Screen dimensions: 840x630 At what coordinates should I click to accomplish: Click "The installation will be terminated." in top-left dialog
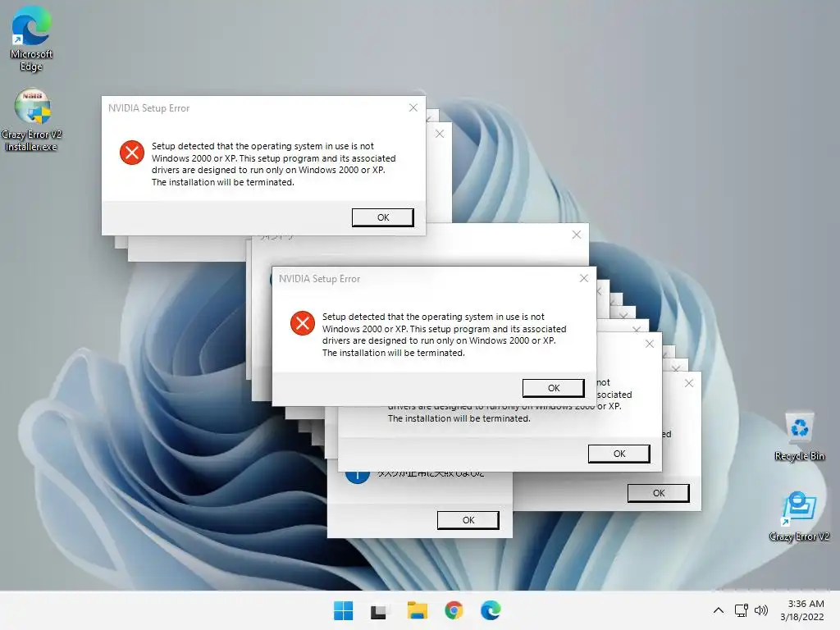pos(223,182)
